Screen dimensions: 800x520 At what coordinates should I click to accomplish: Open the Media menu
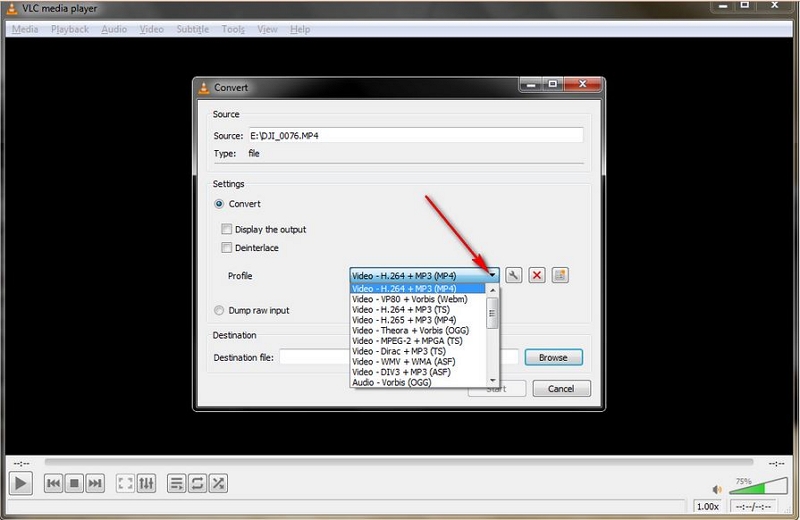25,29
